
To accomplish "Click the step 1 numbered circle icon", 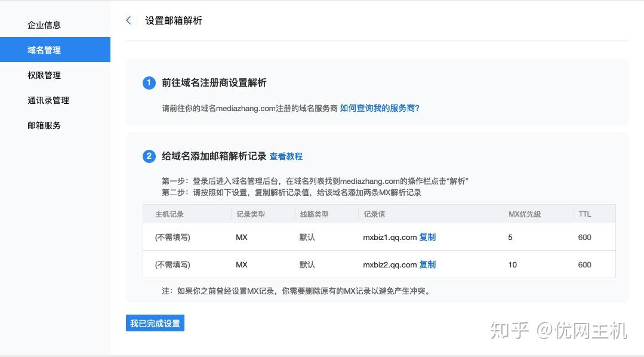I will point(149,83).
